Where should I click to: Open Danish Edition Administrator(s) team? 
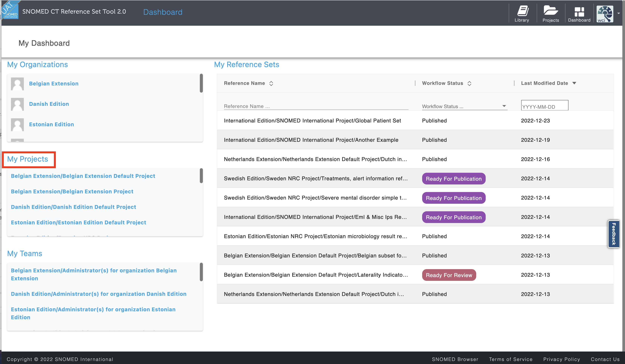pyautogui.click(x=98, y=294)
